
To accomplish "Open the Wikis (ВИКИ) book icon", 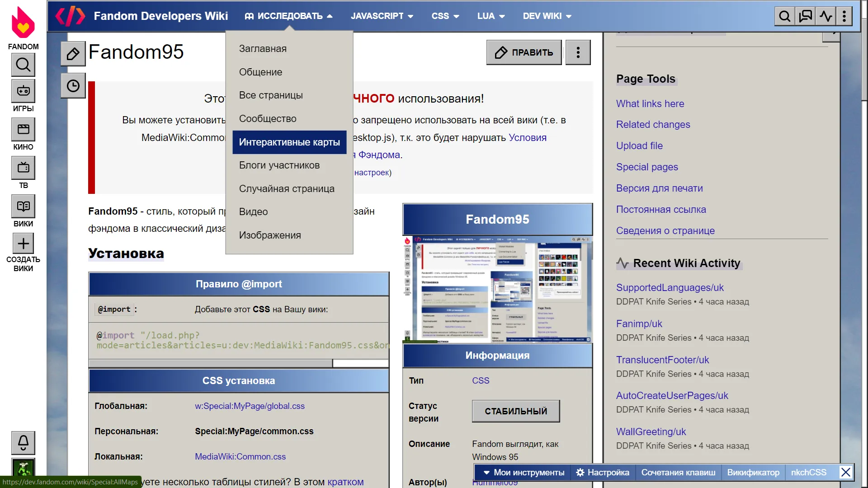I will [23, 206].
